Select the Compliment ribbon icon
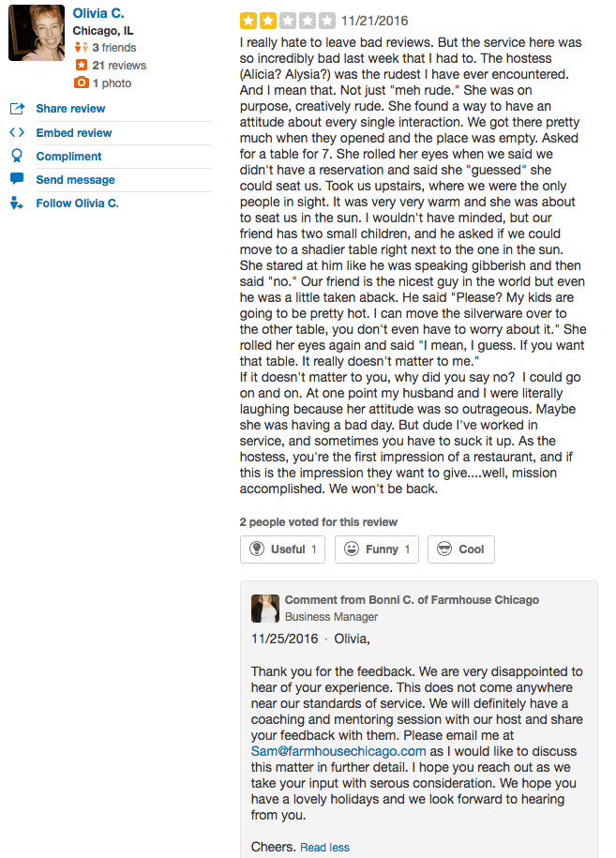This screenshot has width=616, height=858. [17, 156]
